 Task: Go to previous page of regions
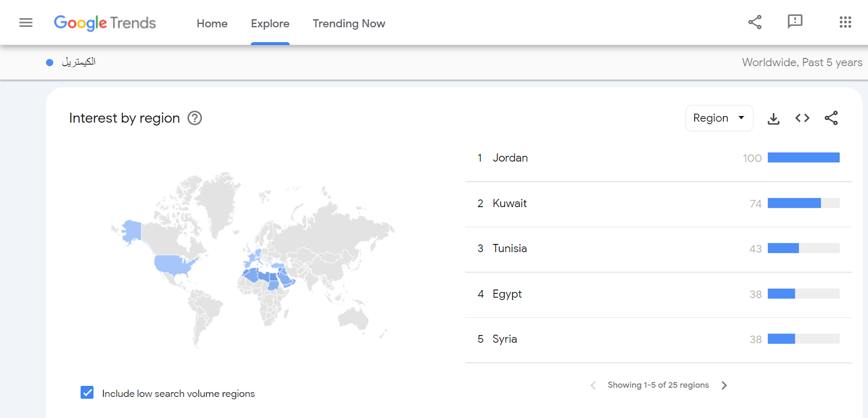click(x=593, y=385)
